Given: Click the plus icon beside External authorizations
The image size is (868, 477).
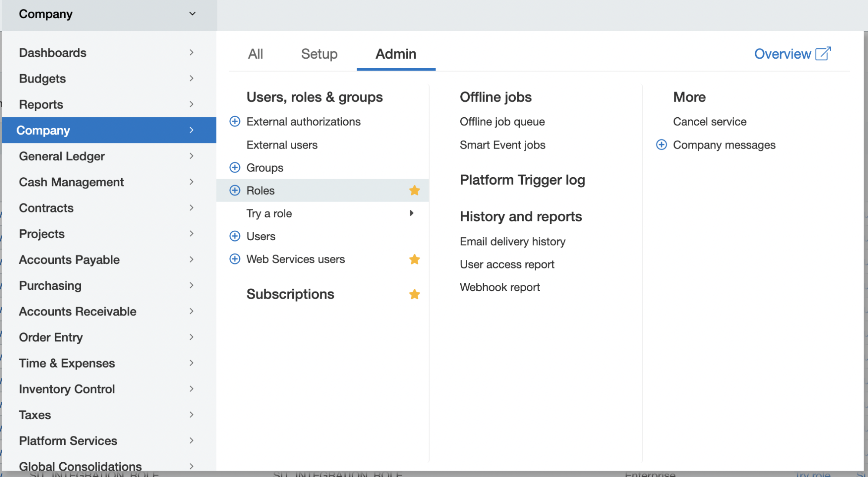Looking at the screenshot, I should 234,122.
